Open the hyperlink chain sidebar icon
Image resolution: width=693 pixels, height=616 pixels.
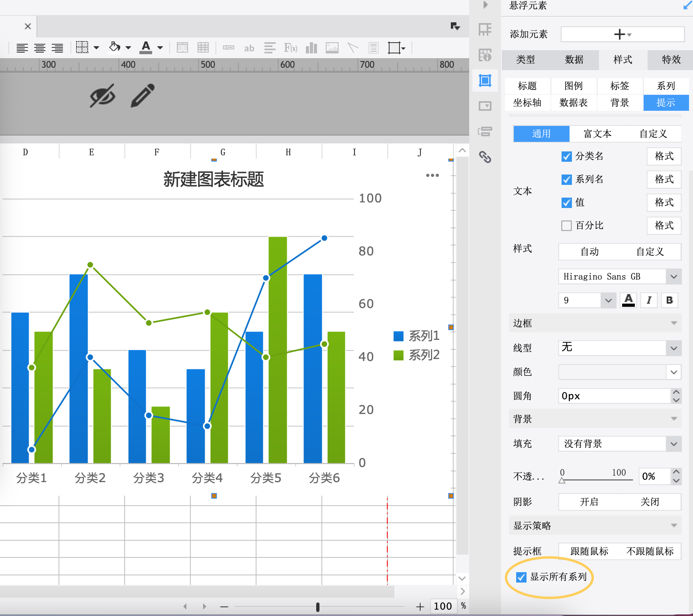click(485, 157)
